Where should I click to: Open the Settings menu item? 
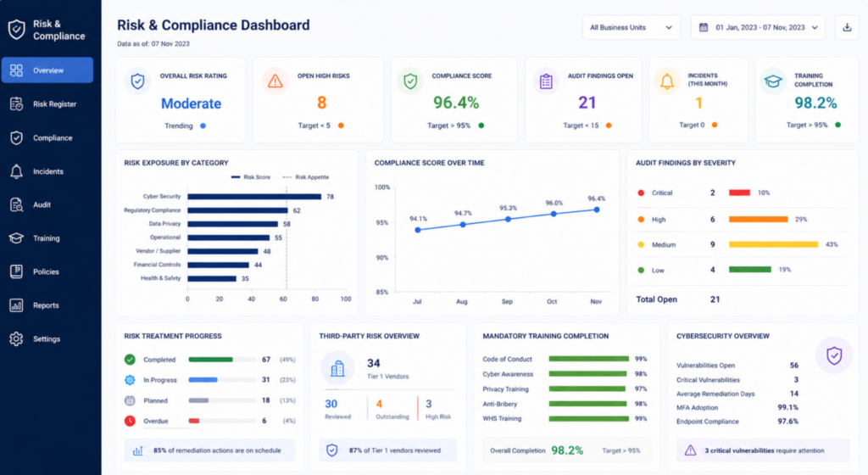pos(47,338)
